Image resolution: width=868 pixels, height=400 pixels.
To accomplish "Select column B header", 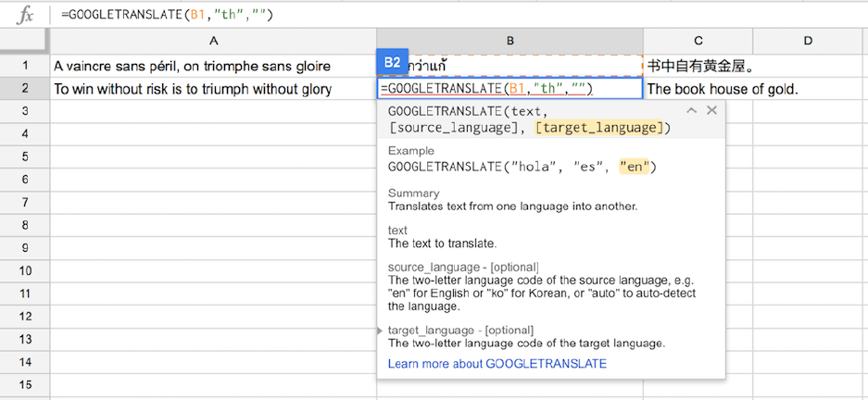I will [x=509, y=41].
